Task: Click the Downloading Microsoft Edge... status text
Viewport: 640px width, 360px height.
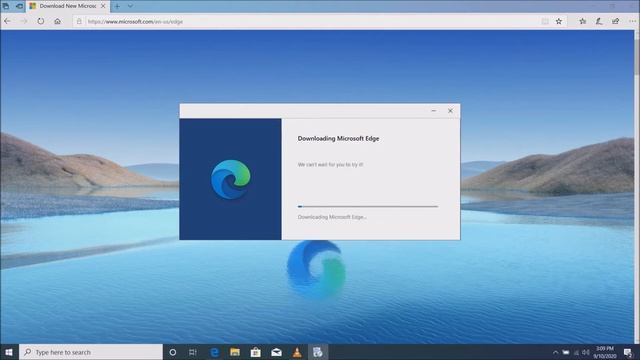Action: click(332, 217)
